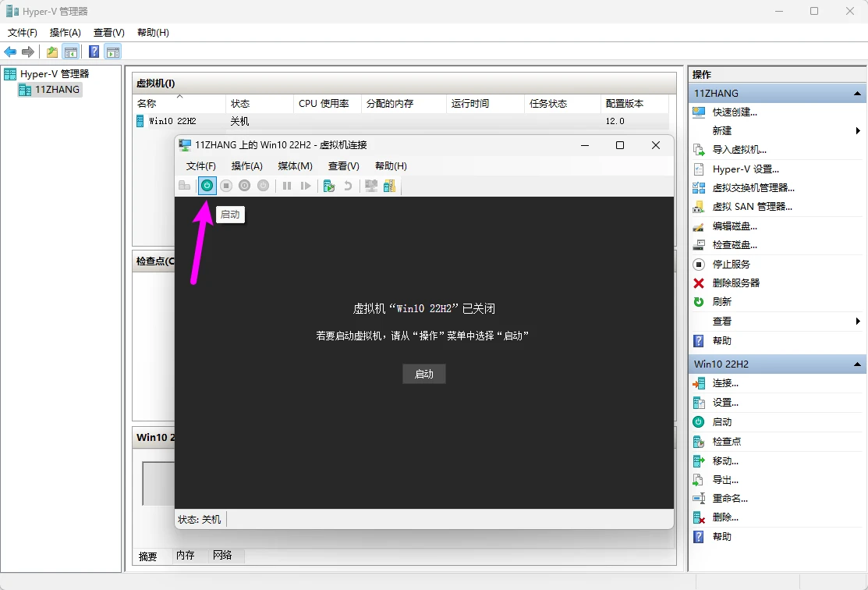The width and height of the screenshot is (868, 590).
Task: Click 导出... in Win10 22H2 actions pane
Action: click(725, 480)
